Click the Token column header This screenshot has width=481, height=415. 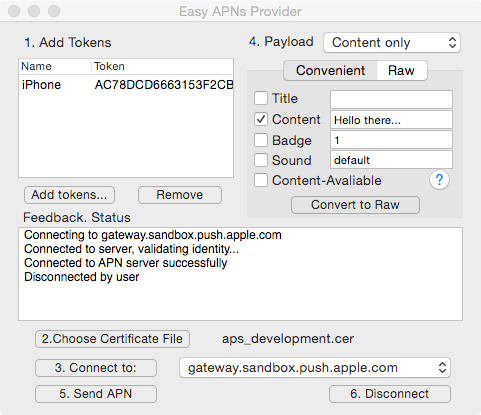(162, 66)
